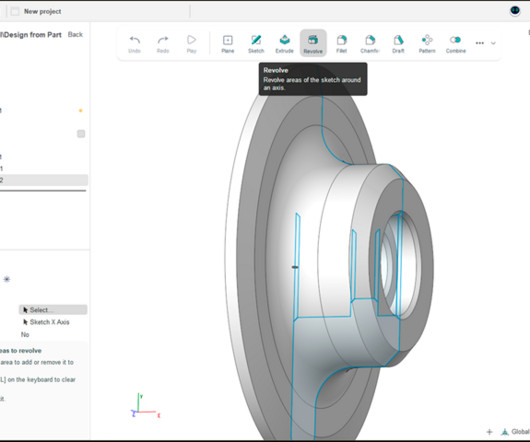This screenshot has width=530, height=442.
Task: Select the Fillet tool
Action: tap(341, 44)
